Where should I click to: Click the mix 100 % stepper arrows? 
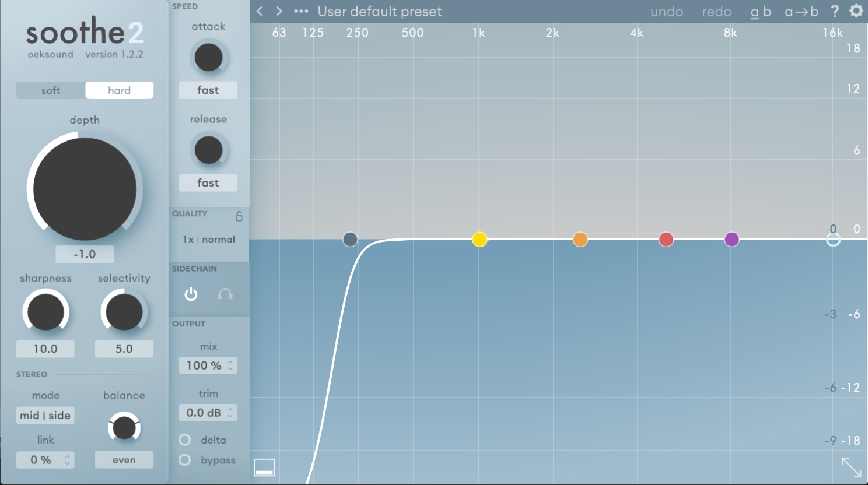pyautogui.click(x=230, y=365)
